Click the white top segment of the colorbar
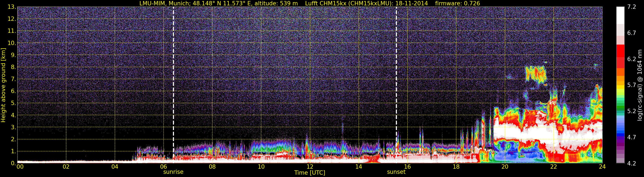Viewport: 644px width, 177px height. click(620, 15)
